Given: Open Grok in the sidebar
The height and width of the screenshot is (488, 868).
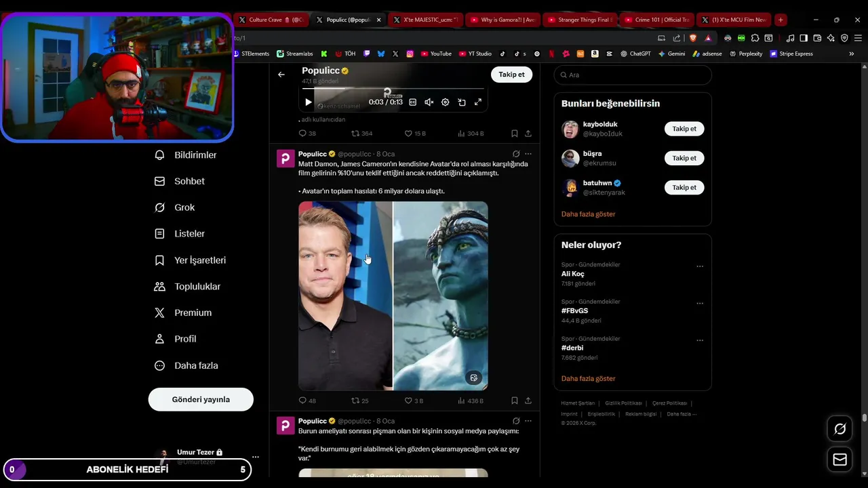Looking at the screenshot, I should click(x=174, y=207).
